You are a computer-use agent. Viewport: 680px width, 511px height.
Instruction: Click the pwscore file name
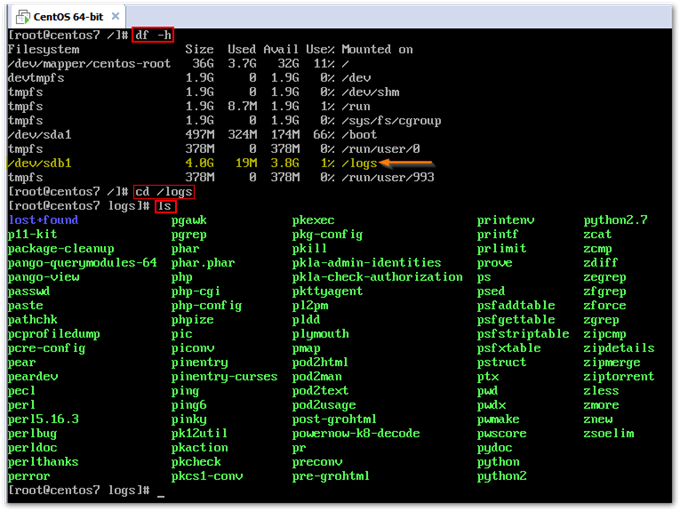(x=502, y=433)
